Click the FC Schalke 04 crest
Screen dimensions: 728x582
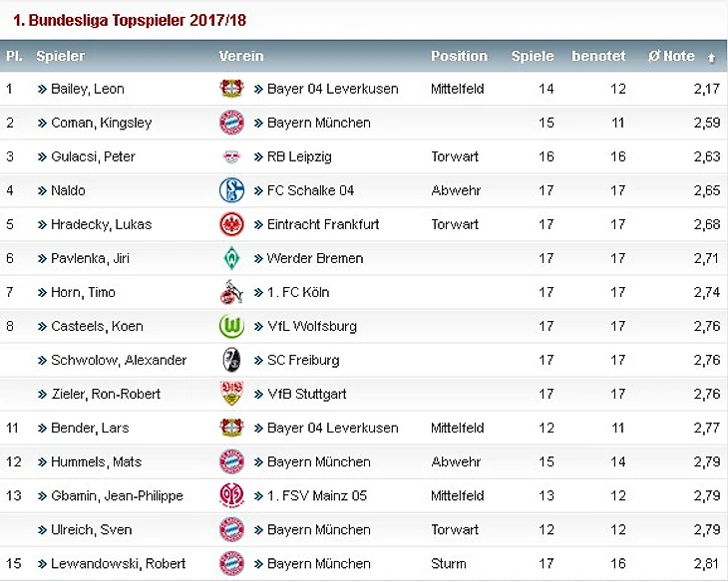[x=231, y=189]
